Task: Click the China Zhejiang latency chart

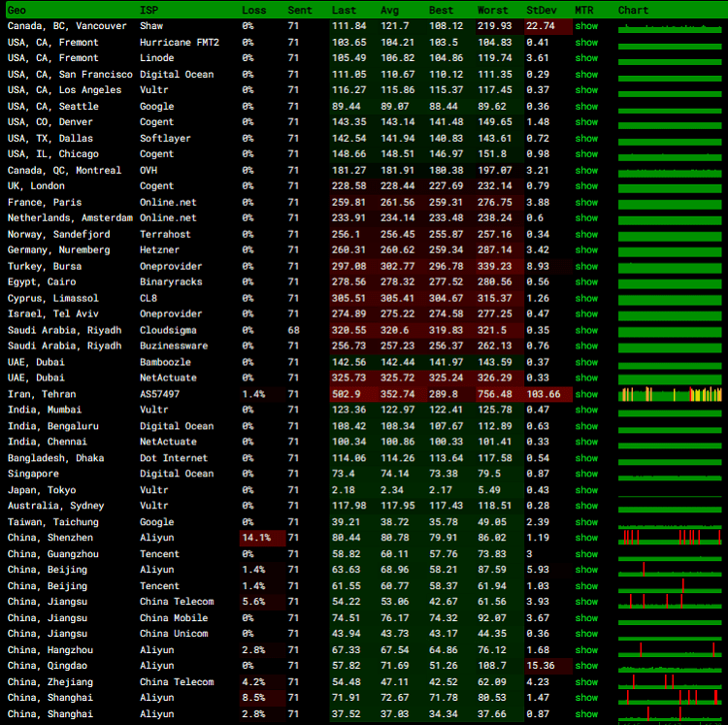Action: [x=670, y=682]
